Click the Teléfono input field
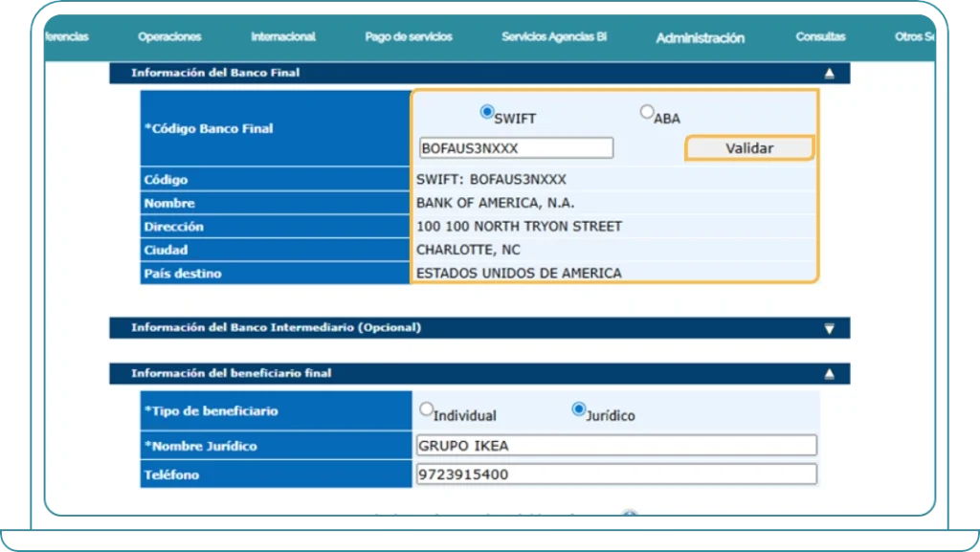The image size is (980, 552). pos(612,474)
